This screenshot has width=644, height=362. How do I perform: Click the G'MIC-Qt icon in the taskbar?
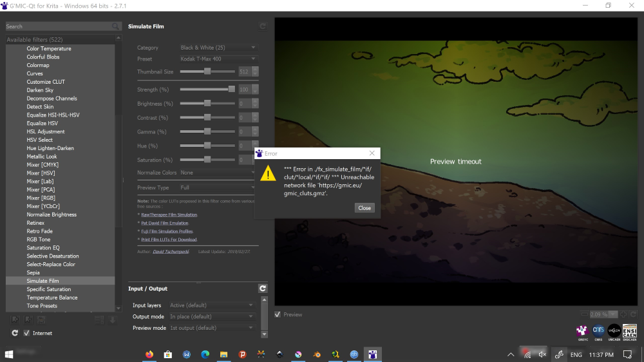pyautogui.click(x=372, y=354)
